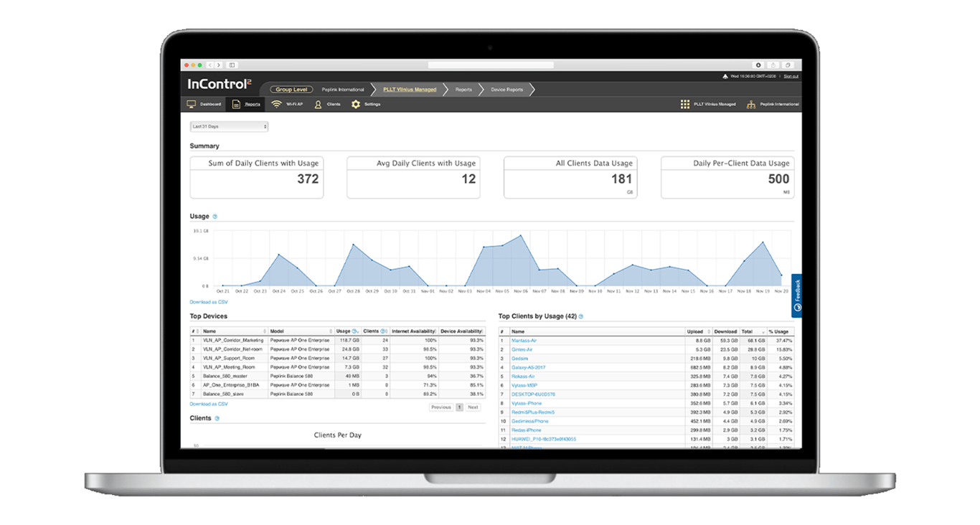This screenshot has height=525, width=980.
Task: Click the browser back arrow
Action: tap(210, 65)
